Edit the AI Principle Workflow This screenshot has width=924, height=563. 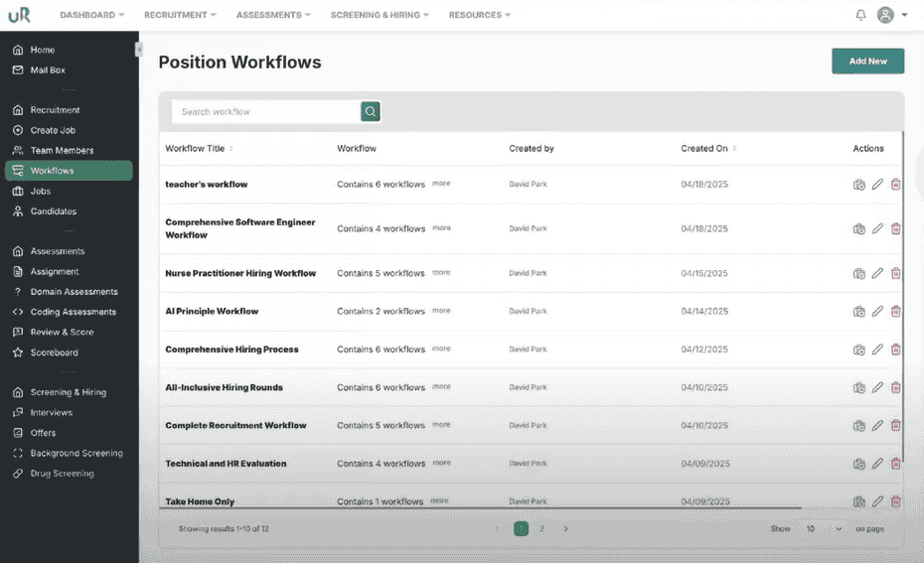click(x=877, y=312)
